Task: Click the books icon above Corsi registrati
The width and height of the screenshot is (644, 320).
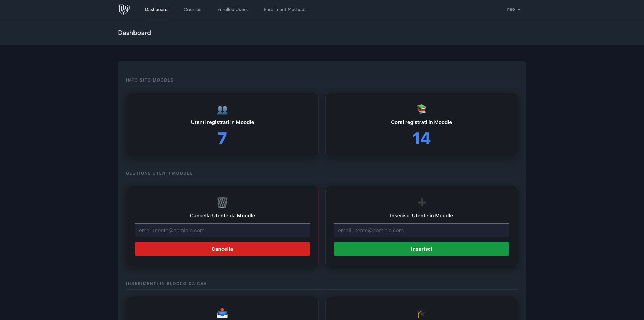Action: (x=422, y=109)
